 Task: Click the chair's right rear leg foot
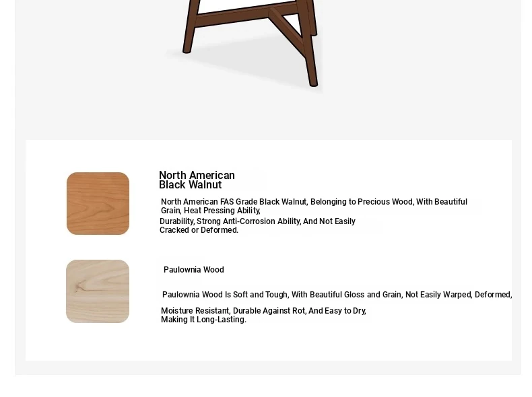[314, 32]
